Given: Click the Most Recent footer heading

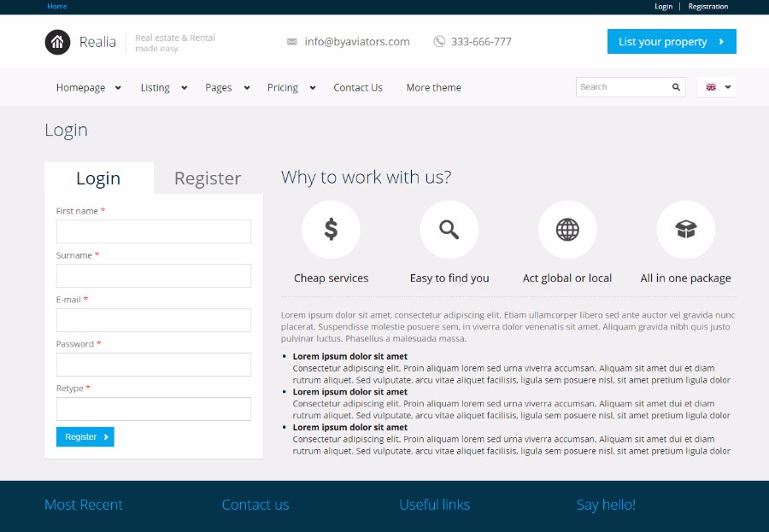Looking at the screenshot, I should click(84, 505).
